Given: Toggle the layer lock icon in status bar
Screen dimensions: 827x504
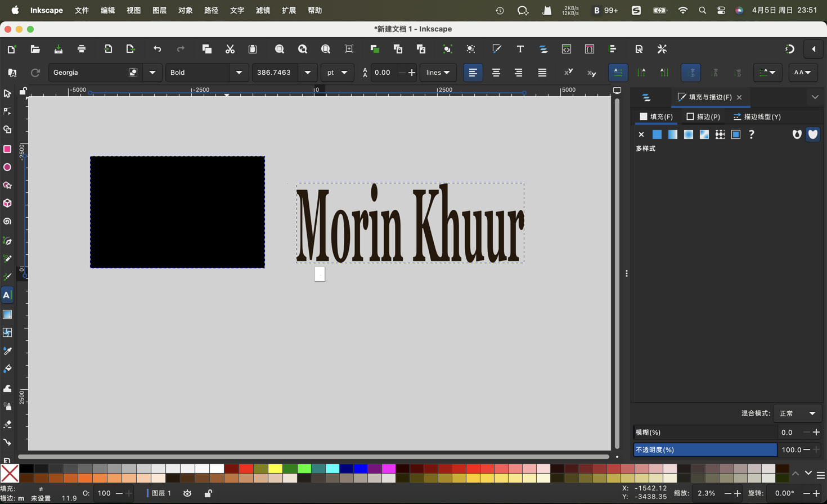Looking at the screenshot, I should click(208, 493).
